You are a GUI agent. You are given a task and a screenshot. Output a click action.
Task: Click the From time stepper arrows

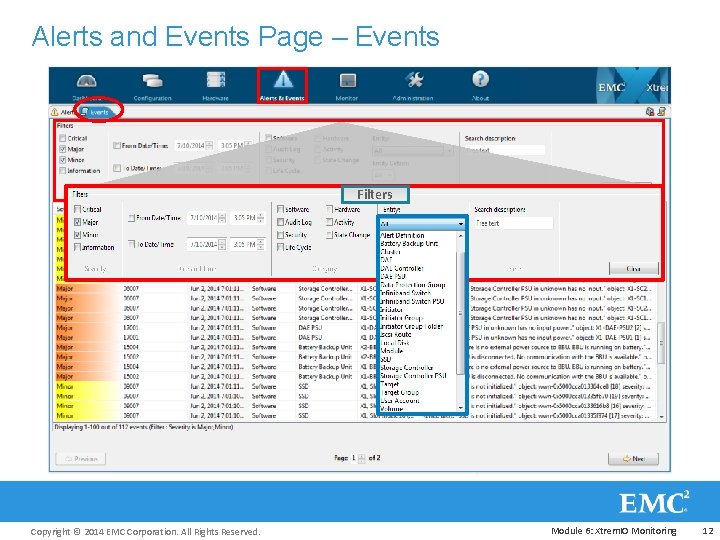click(x=261, y=218)
